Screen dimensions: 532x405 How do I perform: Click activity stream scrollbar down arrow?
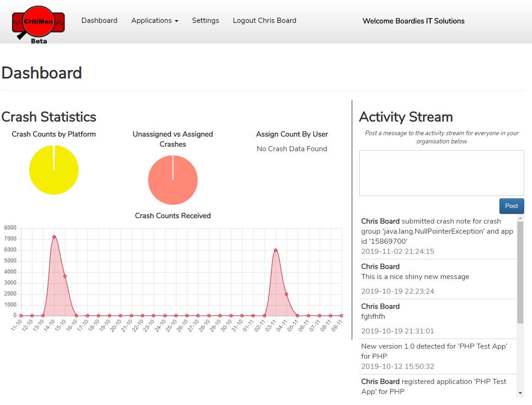520,393
